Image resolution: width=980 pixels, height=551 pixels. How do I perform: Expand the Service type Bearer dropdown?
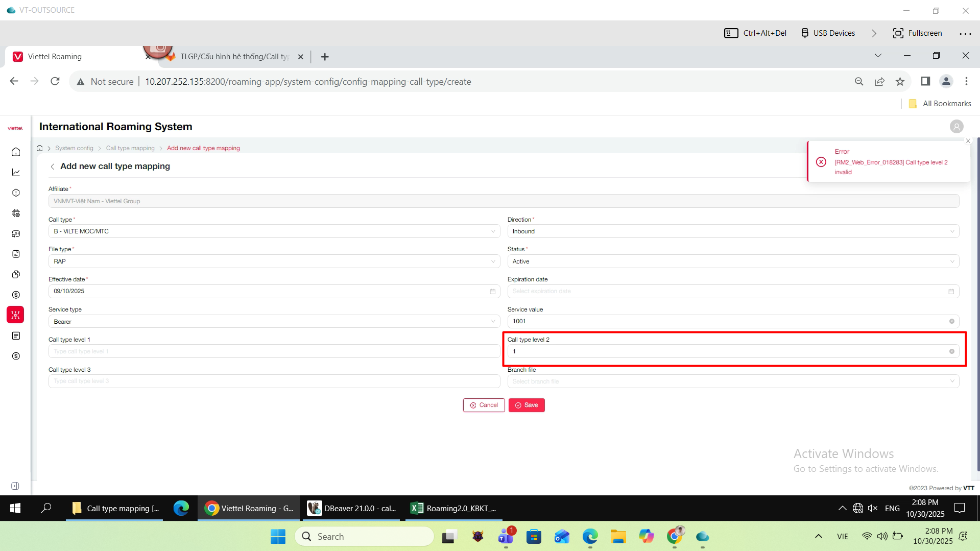pyautogui.click(x=274, y=322)
